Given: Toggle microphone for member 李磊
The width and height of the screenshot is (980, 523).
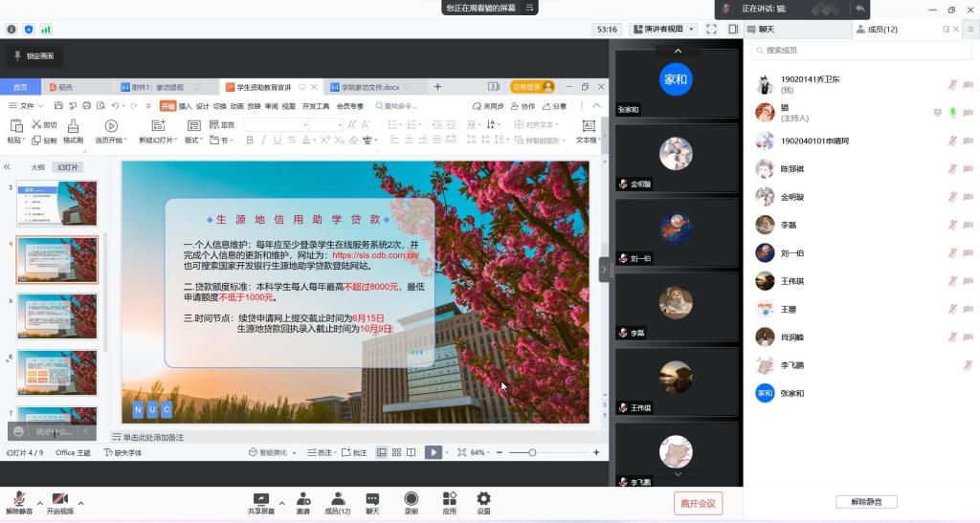Looking at the screenshot, I should click(952, 225).
